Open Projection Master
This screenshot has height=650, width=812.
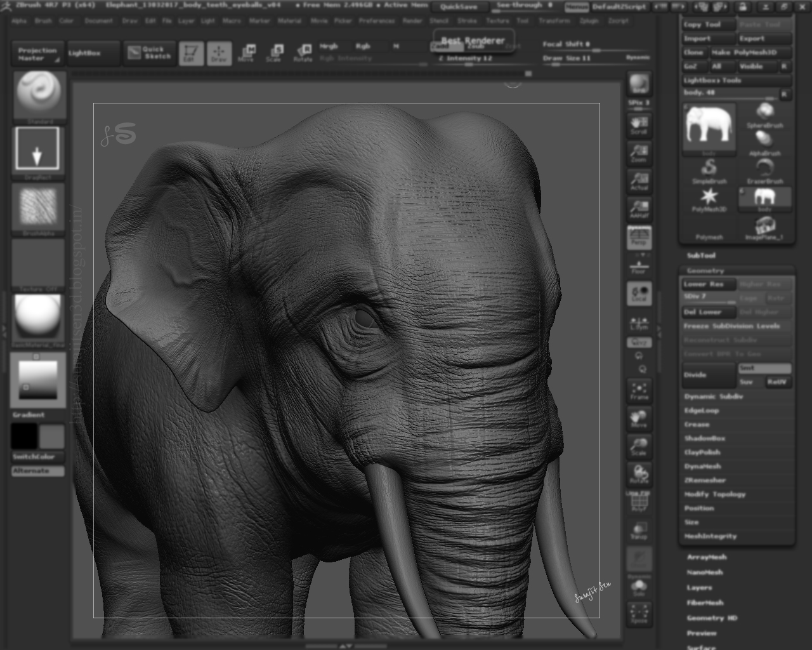pos(37,54)
